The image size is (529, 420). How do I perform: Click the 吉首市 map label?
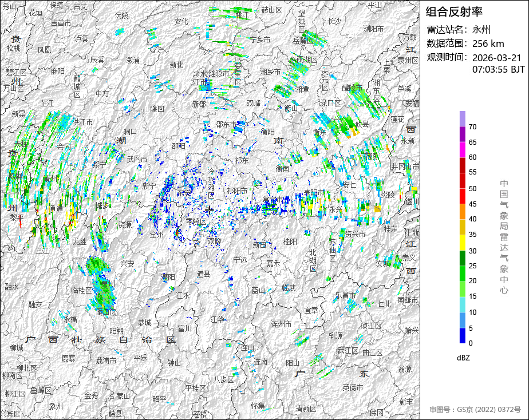coord(61,23)
